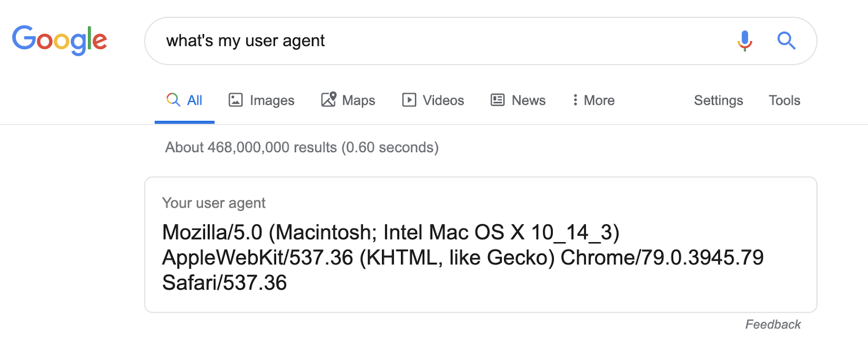Click the picture icon beside Images
This screenshot has height=356, width=868.
[235, 100]
